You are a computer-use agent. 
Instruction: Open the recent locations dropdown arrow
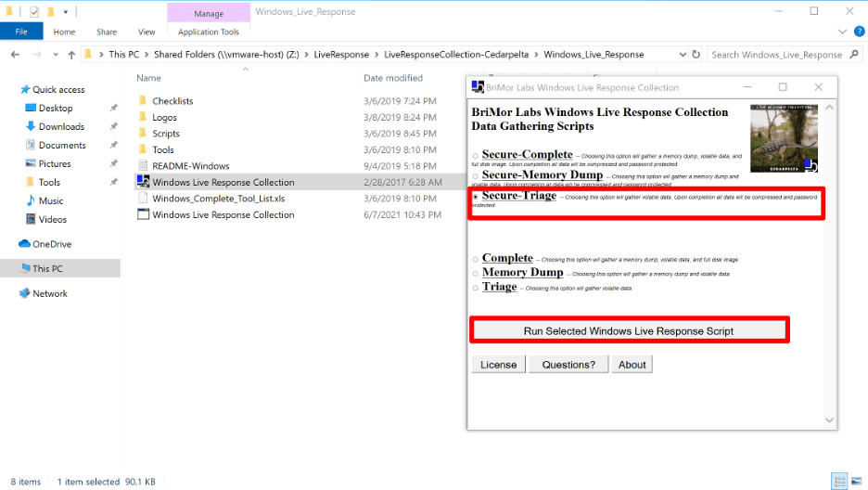click(56, 54)
